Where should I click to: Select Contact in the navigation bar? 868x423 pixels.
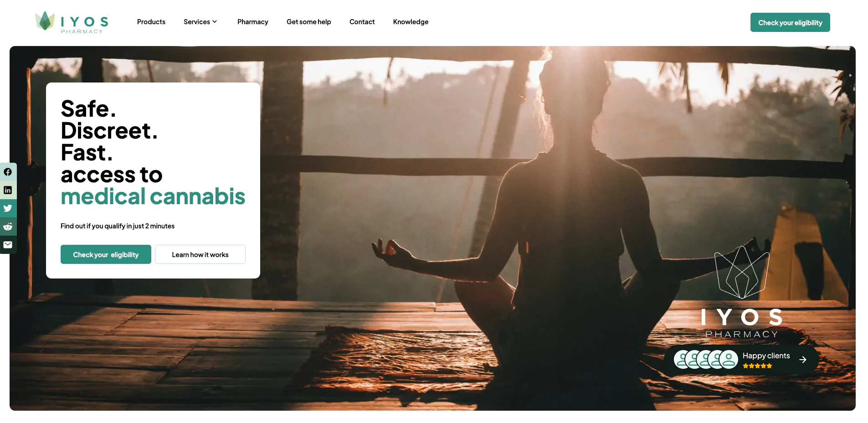pos(362,22)
